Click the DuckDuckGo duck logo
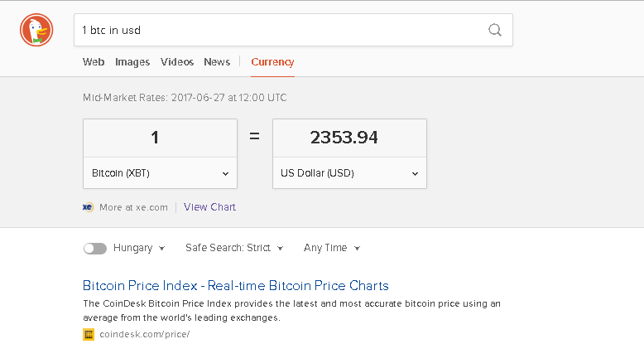 (36, 30)
